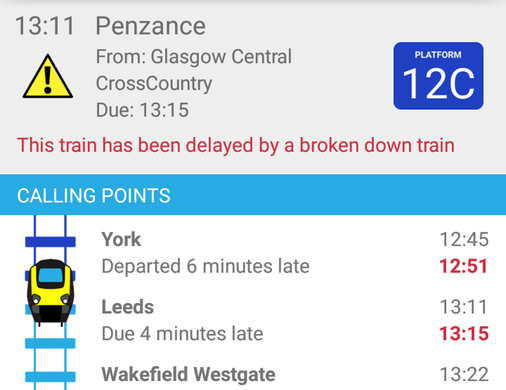Tap the Wakefield Westgate track marker
The height and width of the screenshot is (390, 506).
(x=50, y=377)
